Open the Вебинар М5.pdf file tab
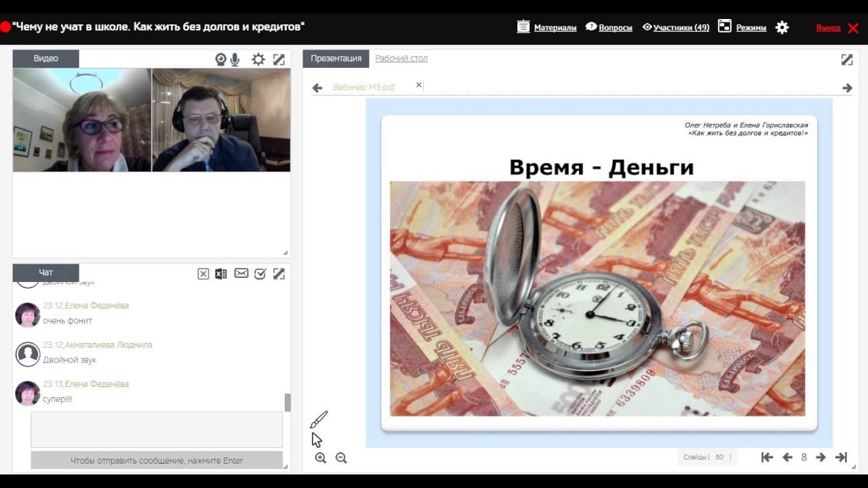868x488 pixels. click(x=364, y=87)
